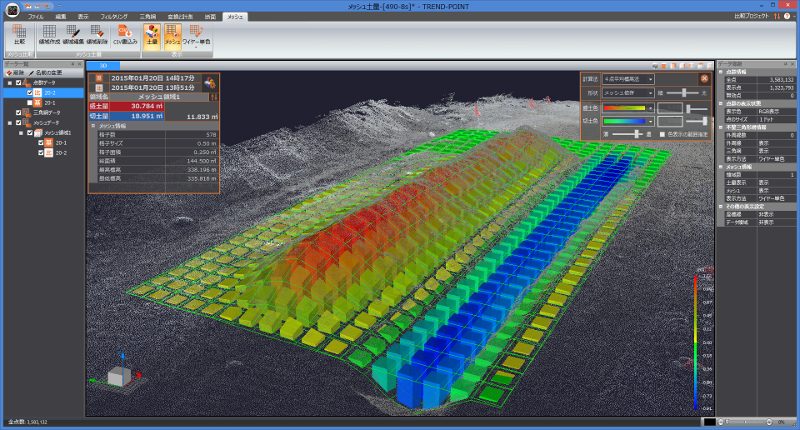The height and width of the screenshot is (430, 800).
Task: Select the 3D view tab
Action: (103, 66)
